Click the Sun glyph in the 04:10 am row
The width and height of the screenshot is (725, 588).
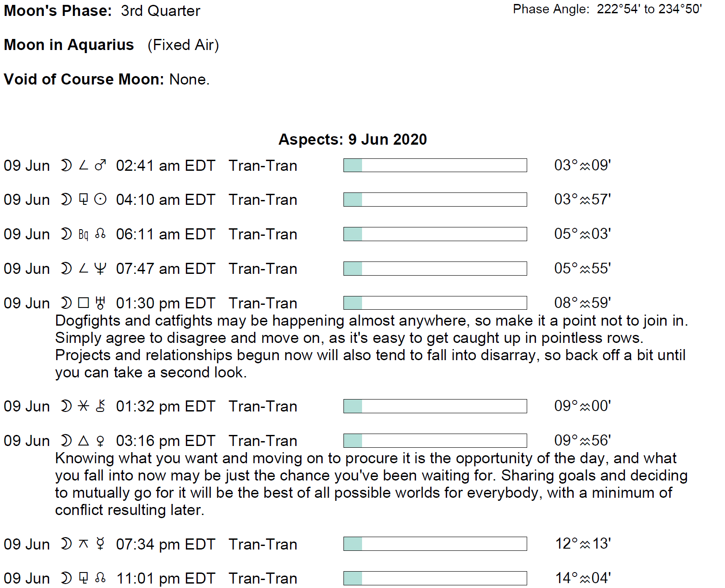tap(100, 200)
